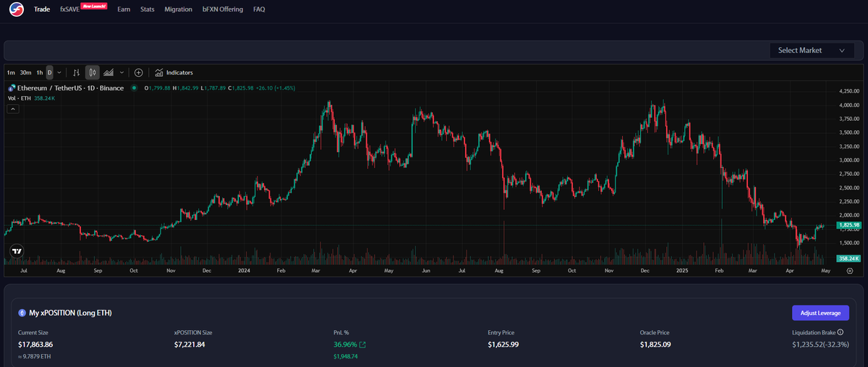Click the Oracle Price value $1,825.09
The width and height of the screenshot is (868, 367).
[x=655, y=345]
